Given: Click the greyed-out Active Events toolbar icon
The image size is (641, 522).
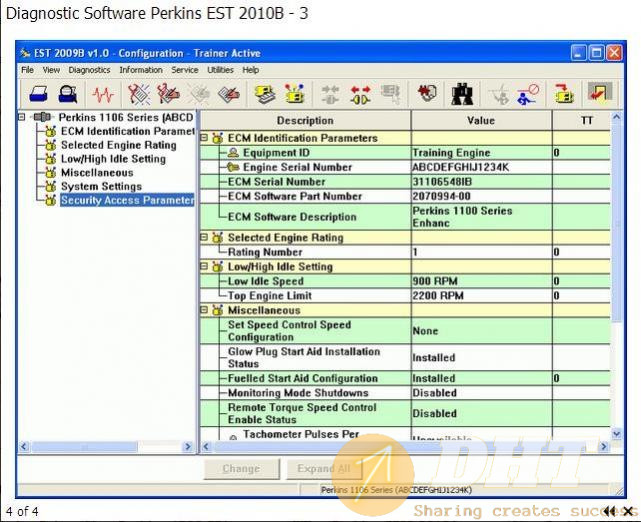Looking at the screenshot, I should coord(199,94).
